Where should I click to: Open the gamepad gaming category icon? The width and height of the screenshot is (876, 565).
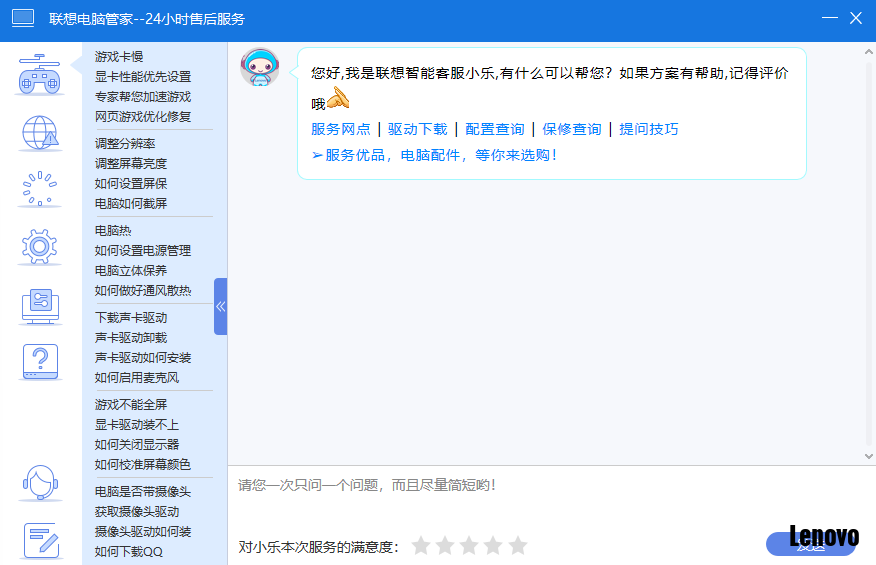pyautogui.click(x=40, y=74)
